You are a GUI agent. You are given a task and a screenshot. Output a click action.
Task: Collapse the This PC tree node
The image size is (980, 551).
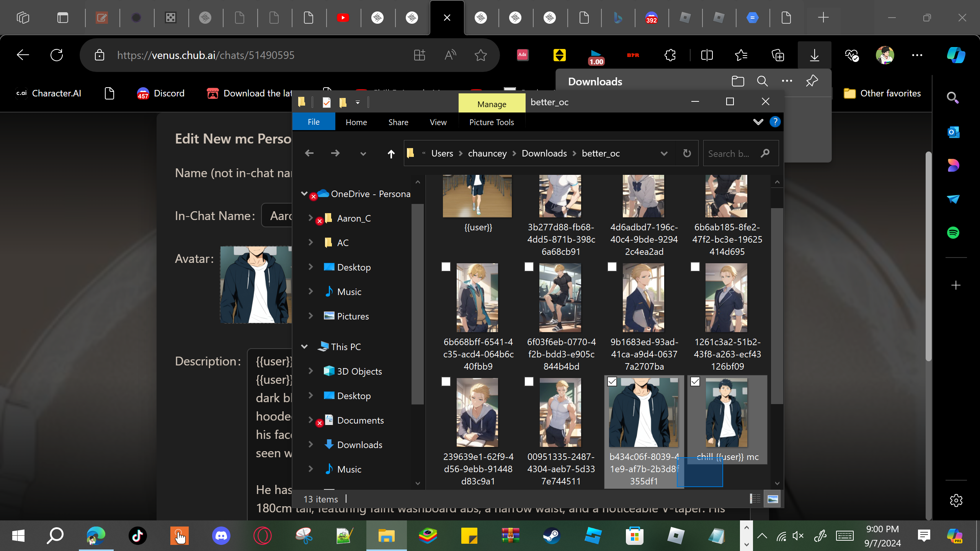click(x=304, y=347)
